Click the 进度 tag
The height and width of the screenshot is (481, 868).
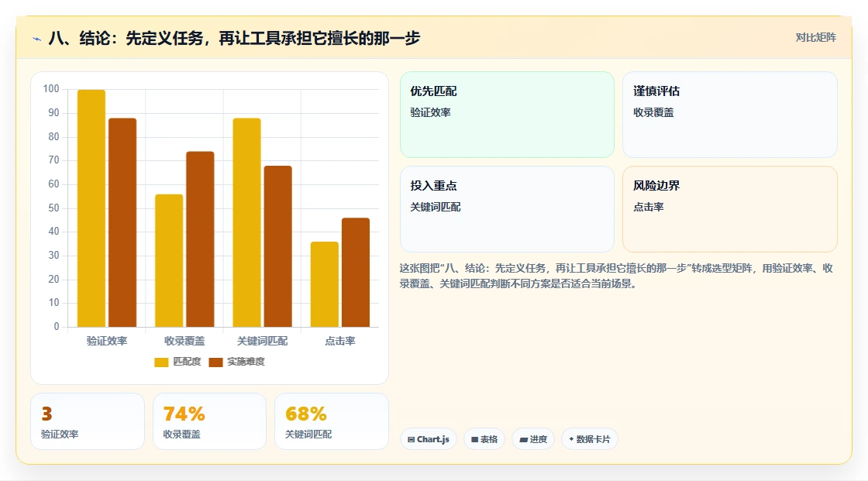pos(533,439)
